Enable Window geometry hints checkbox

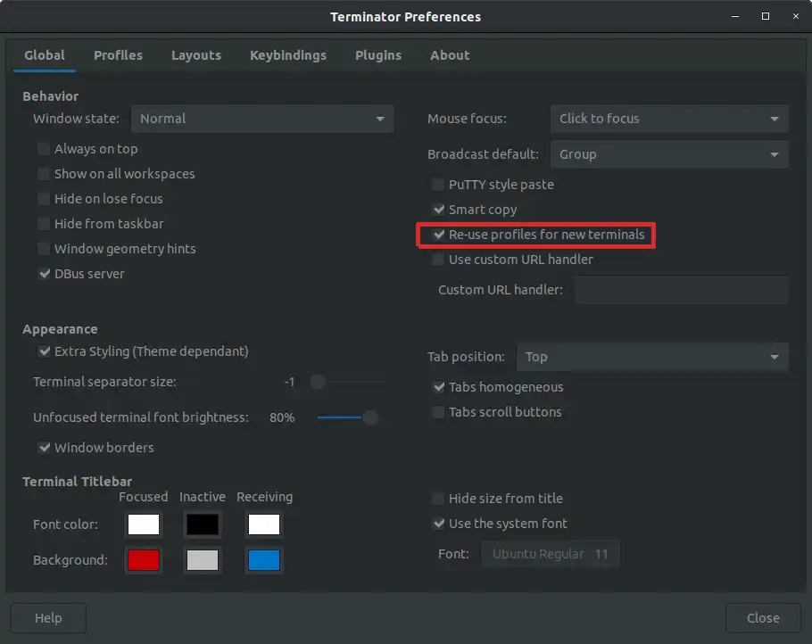tap(44, 249)
